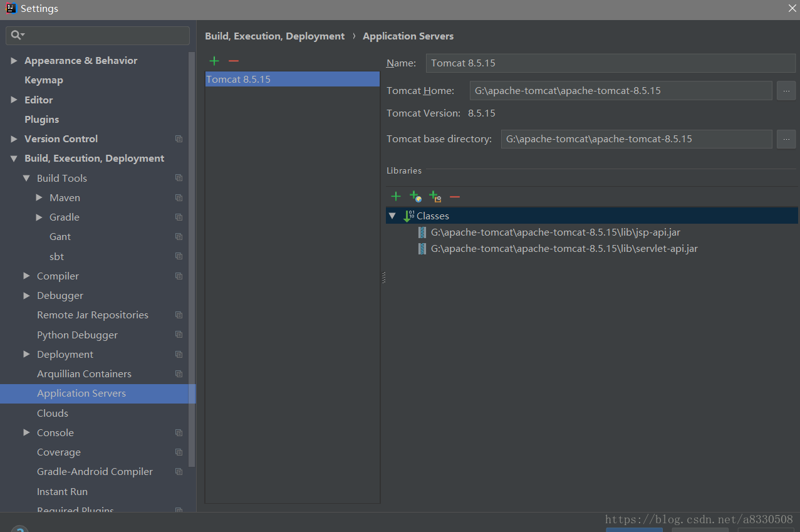Open the Plugins settings page

[x=42, y=119]
